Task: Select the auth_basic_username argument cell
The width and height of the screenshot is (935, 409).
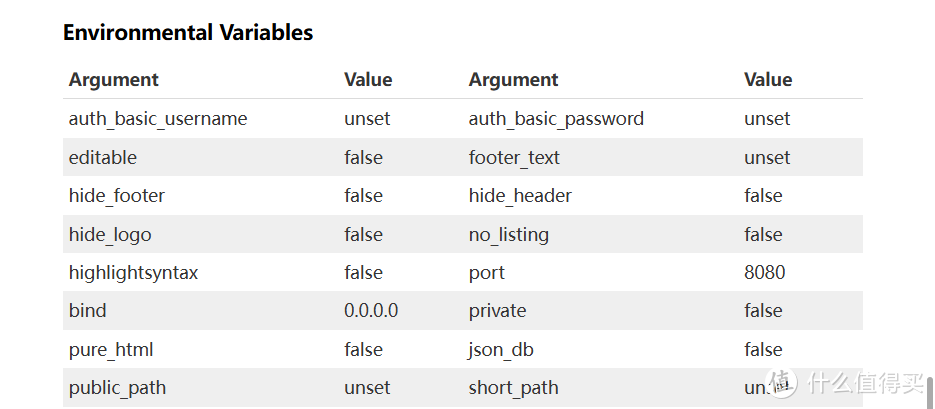Action: [158, 119]
